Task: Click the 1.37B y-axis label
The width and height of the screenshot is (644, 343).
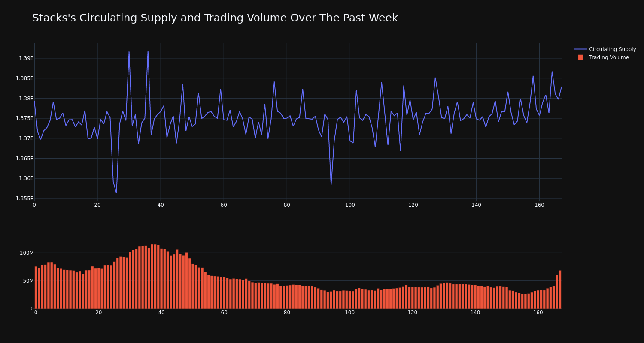Action: (26, 138)
